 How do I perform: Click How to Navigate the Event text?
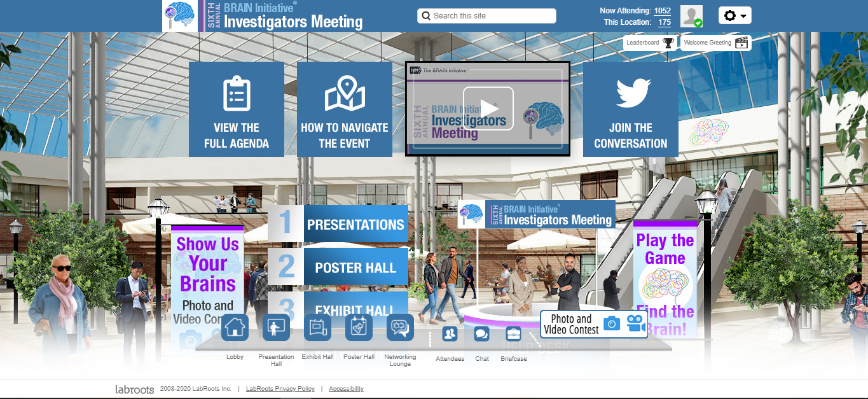click(x=345, y=136)
